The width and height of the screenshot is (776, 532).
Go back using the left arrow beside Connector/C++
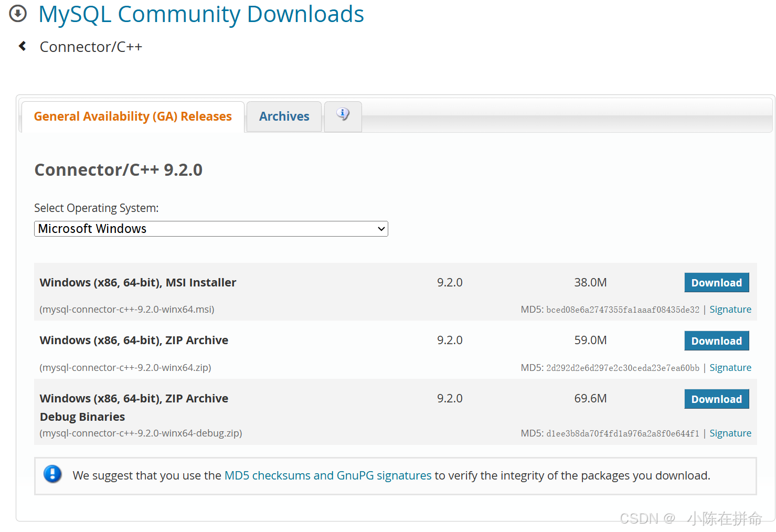[23, 46]
